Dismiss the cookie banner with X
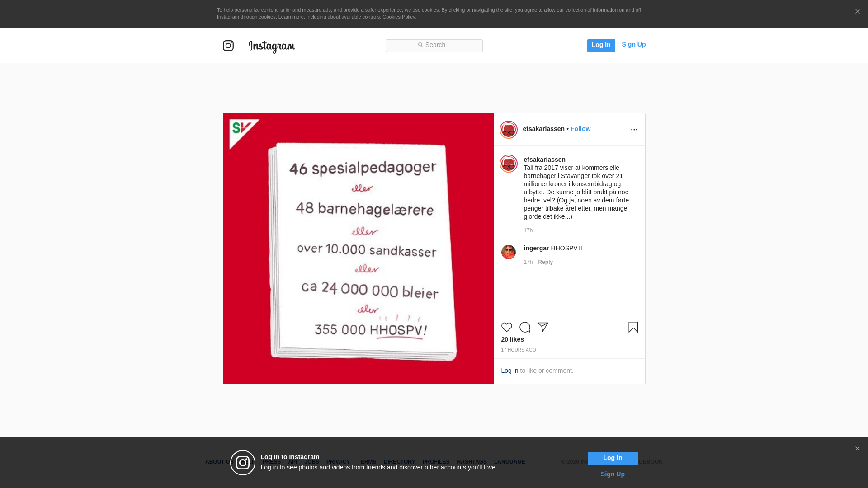The height and width of the screenshot is (488, 868). pos(858,12)
